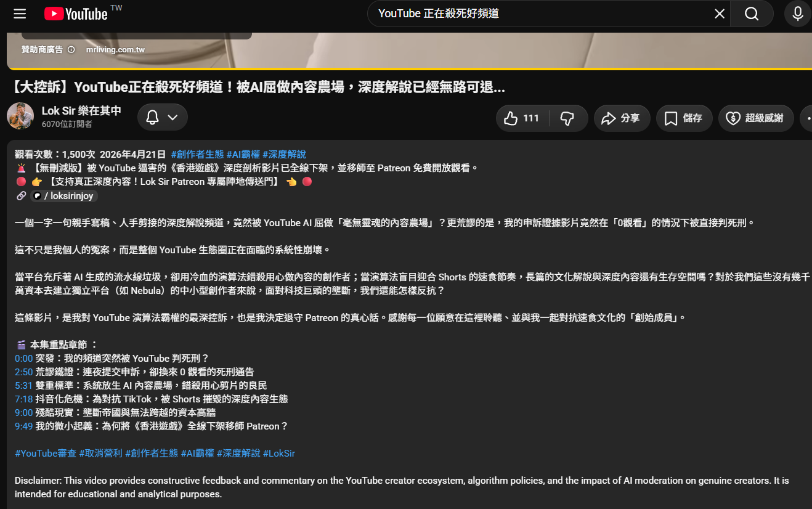Click the chain link icon before loksirinjoy
812x509 pixels.
[x=21, y=195]
